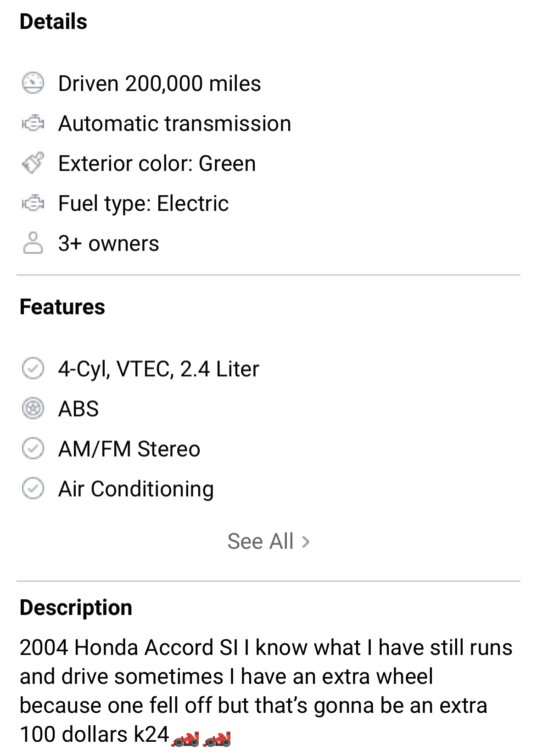
Task: Click the checkmark beside AM/FM Stereo
Action: coord(33,448)
